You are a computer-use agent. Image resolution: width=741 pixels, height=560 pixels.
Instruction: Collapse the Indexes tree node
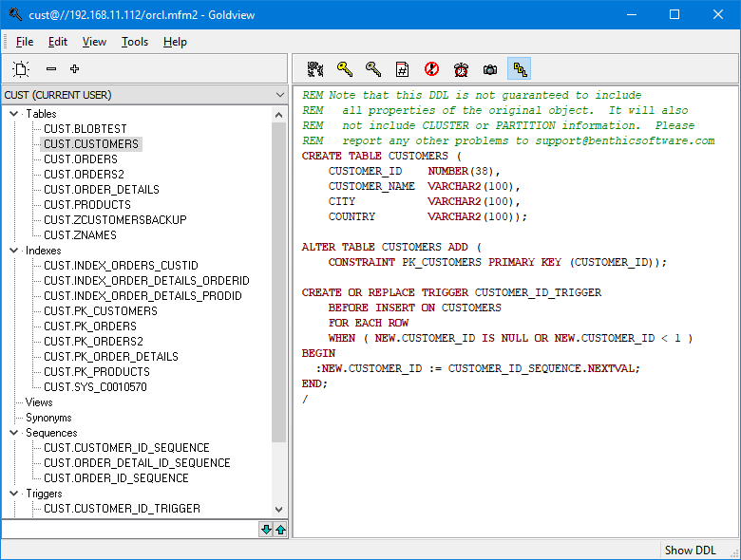pyautogui.click(x=13, y=251)
